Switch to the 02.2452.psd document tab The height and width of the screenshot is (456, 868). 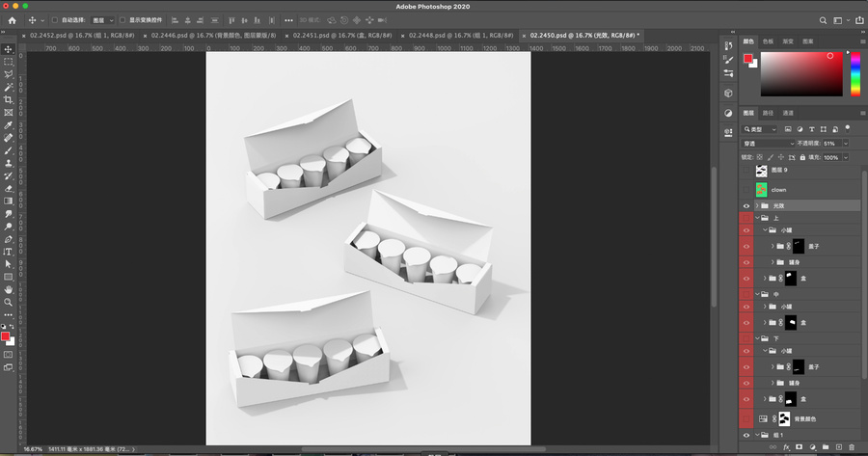point(82,36)
